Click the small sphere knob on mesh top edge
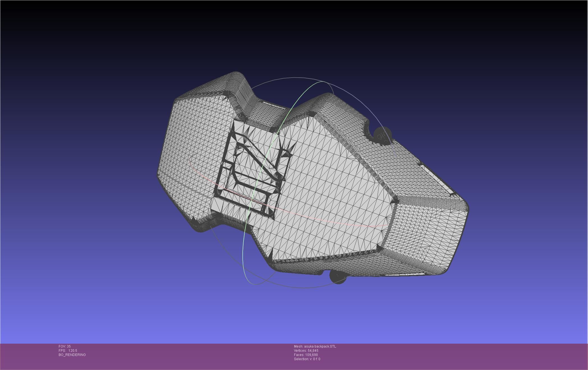The image size is (588, 370). coord(382,136)
